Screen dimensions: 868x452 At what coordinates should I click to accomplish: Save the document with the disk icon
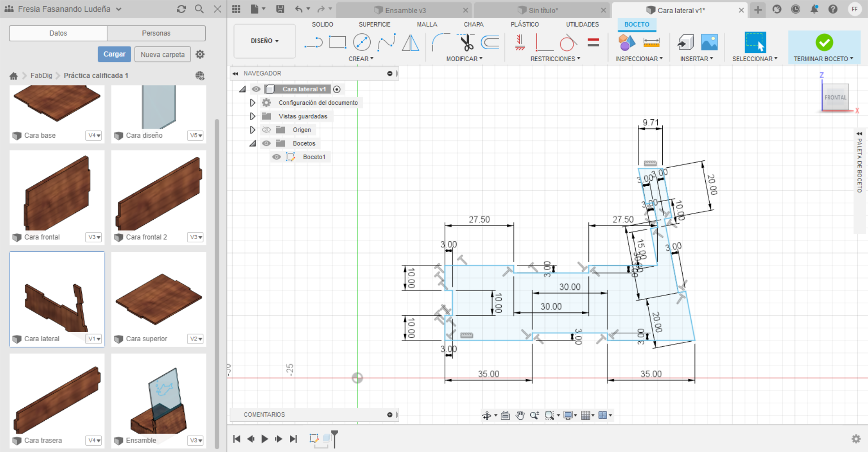tap(280, 9)
